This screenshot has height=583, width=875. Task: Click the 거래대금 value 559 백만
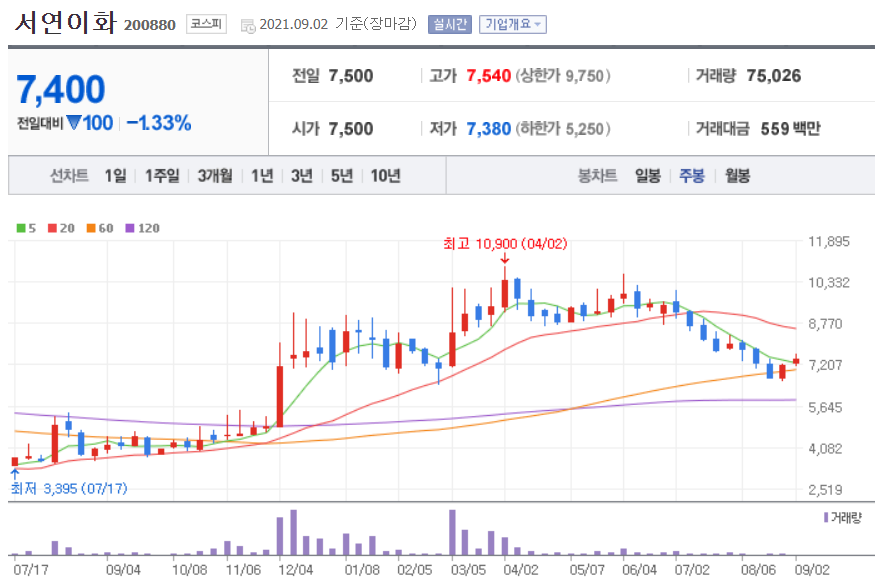point(790,129)
